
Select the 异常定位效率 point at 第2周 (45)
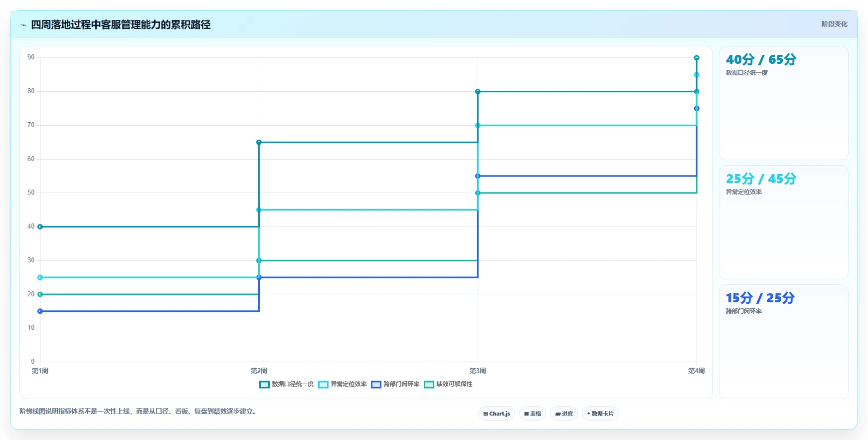click(x=259, y=210)
